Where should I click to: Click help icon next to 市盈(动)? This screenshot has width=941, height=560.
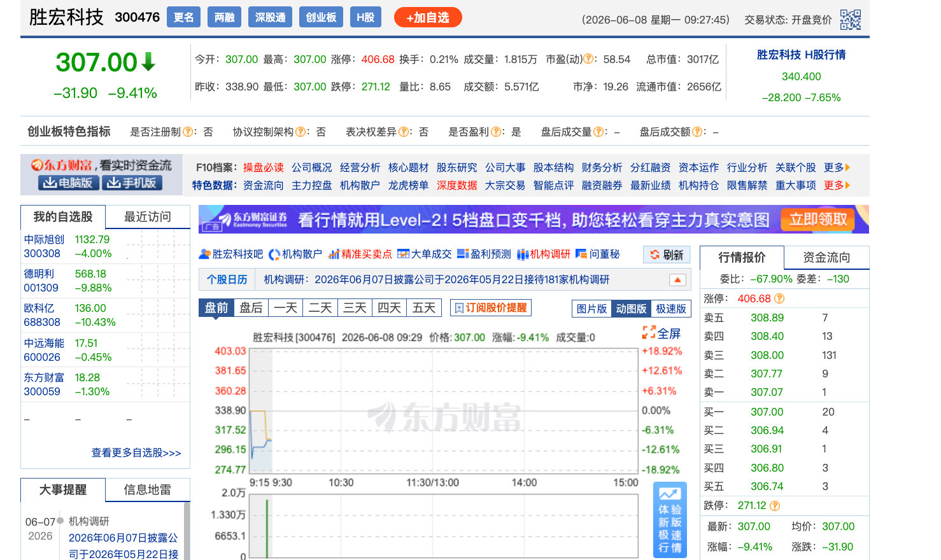[589, 59]
